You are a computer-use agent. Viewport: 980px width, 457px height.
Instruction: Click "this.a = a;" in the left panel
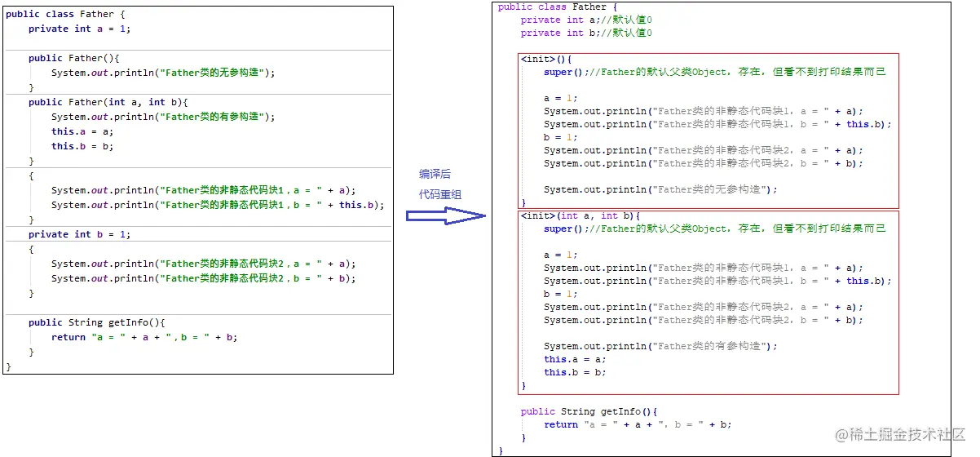tap(82, 131)
